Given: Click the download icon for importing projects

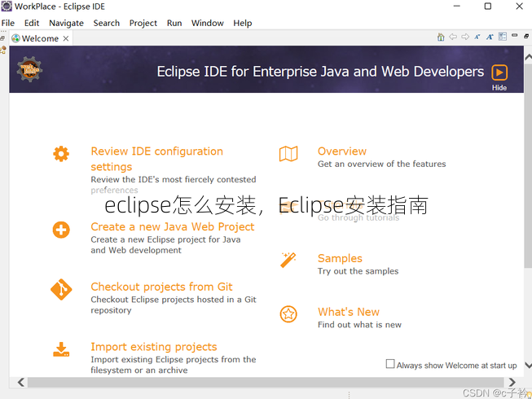Looking at the screenshot, I should pyautogui.click(x=61, y=349).
